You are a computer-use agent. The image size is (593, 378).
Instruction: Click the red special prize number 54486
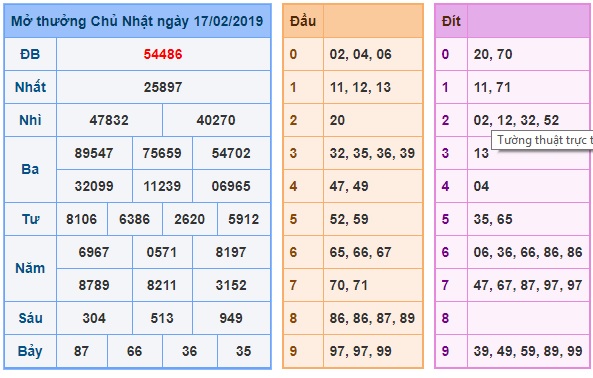click(x=163, y=54)
